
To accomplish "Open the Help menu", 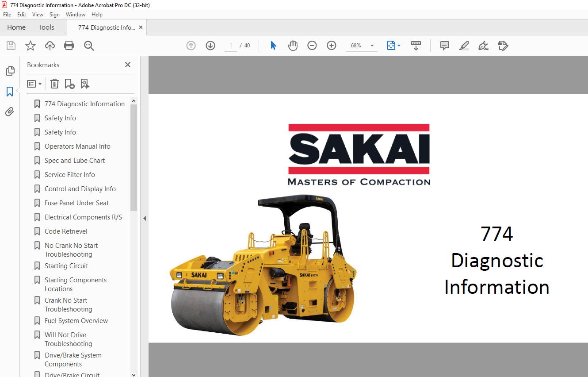I will (x=97, y=15).
